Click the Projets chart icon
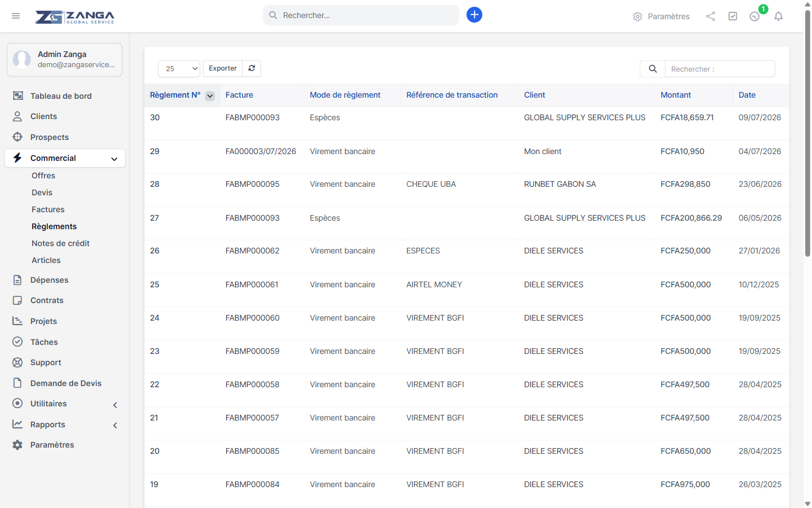Viewport: 812px width, 508px height. pyautogui.click(x=17, y=321)
